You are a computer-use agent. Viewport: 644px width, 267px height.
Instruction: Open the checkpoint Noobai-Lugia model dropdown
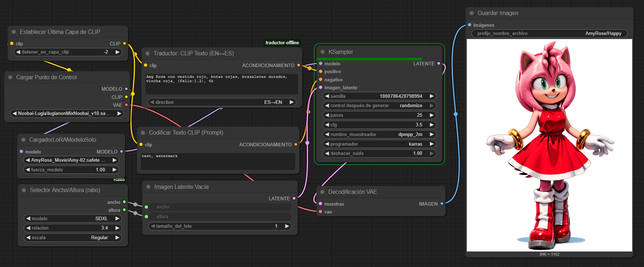(x=67, y=113)
